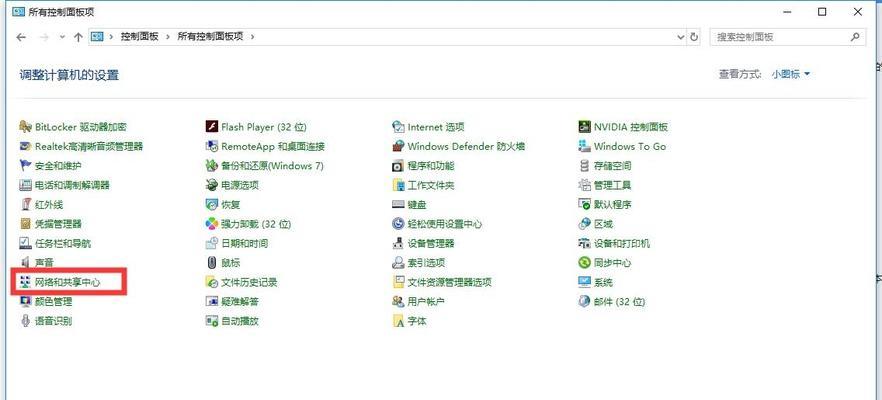Open the Windows To Go link
Screen dimensions: 882x400
(630, 146)
